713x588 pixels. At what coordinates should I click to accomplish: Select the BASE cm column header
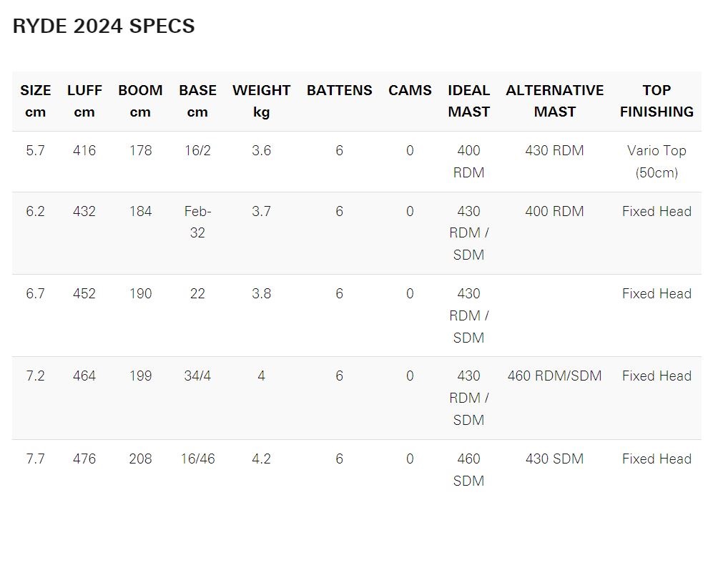click(197, 101)
